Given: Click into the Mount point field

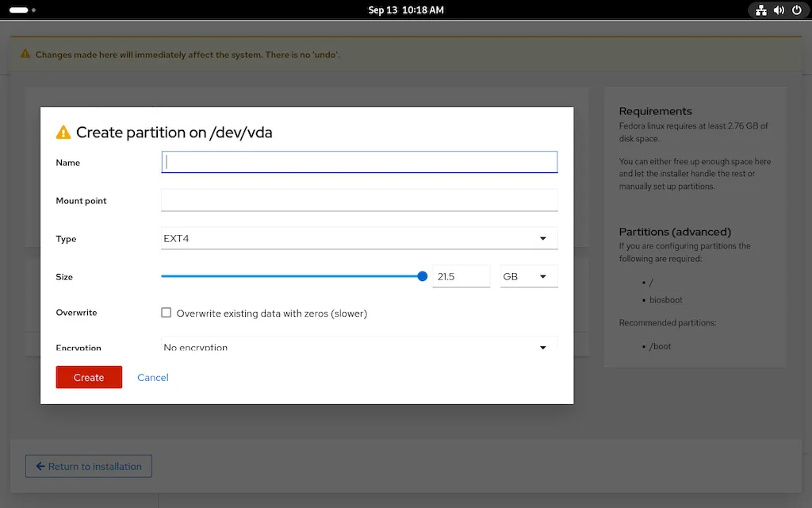Looking at the screenshot, I should [x=359, y=200].
